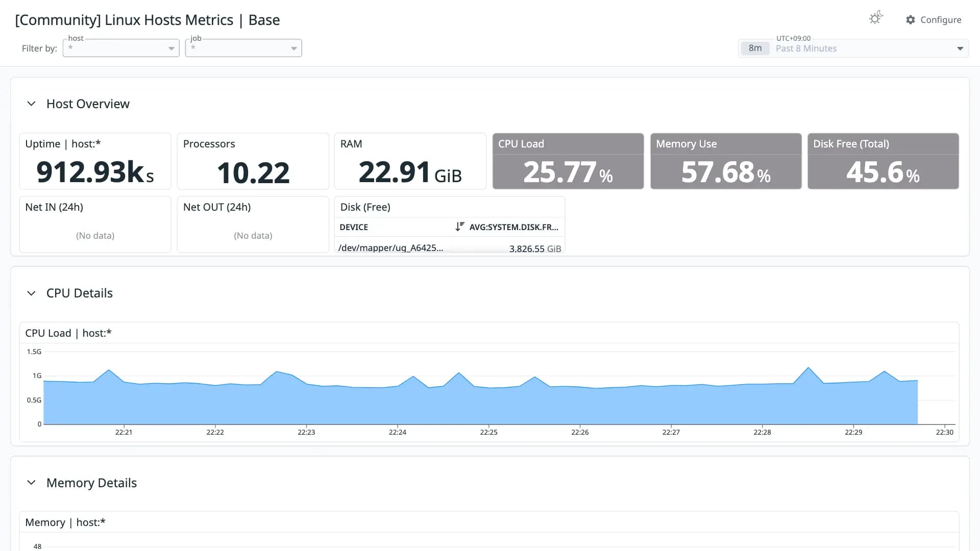
Task: Open the job filter dropdown
Action: pos(243,48)
